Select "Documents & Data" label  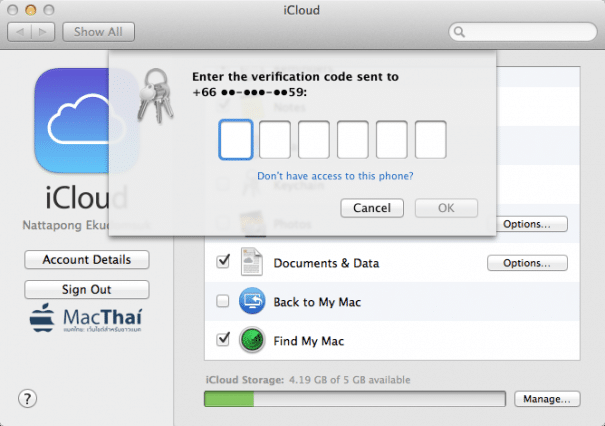click(x=326, y=263)
